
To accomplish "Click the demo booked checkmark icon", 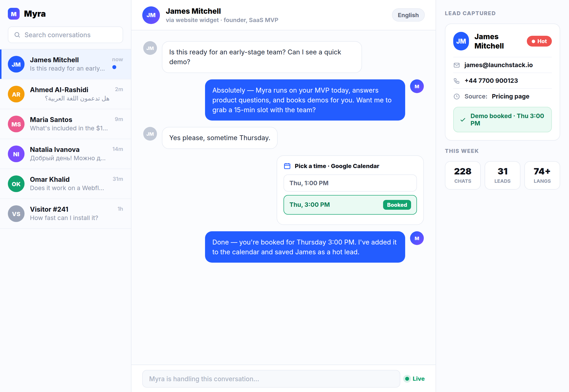I will click(463, 120).
